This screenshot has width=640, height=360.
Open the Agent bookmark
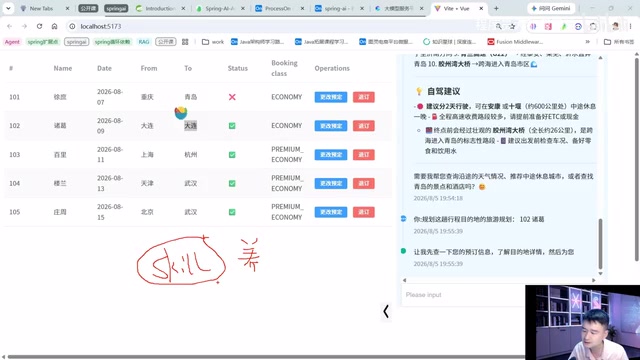point(12,42)
